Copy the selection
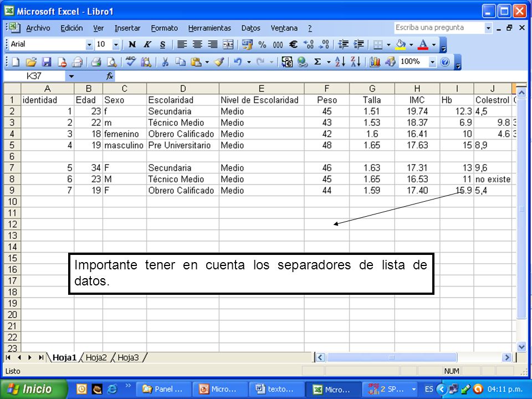This screenshot has width=532, height=399. coord(181,62)
